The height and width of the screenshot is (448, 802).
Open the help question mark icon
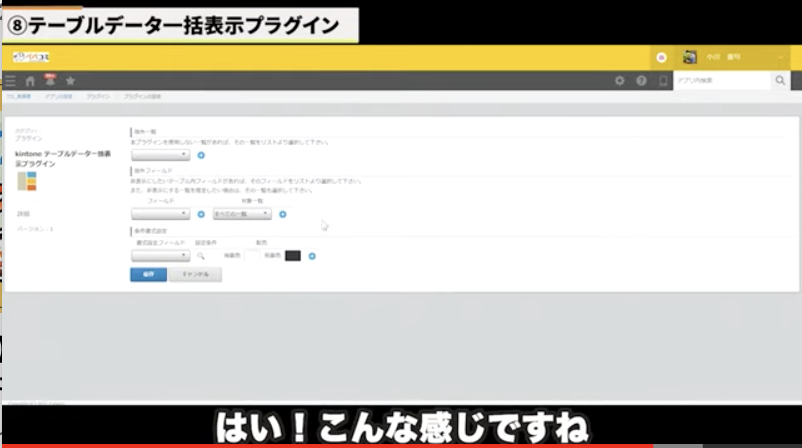pyautogui.click(x=641, y=80)
